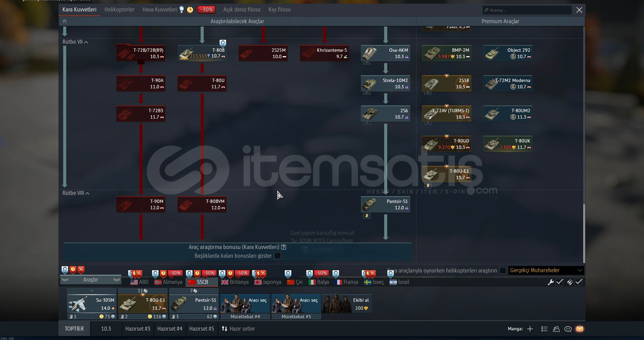This screenshot has height=340, width=644.
Task: Select the İsveç nation tab
Action: (374, 282)
